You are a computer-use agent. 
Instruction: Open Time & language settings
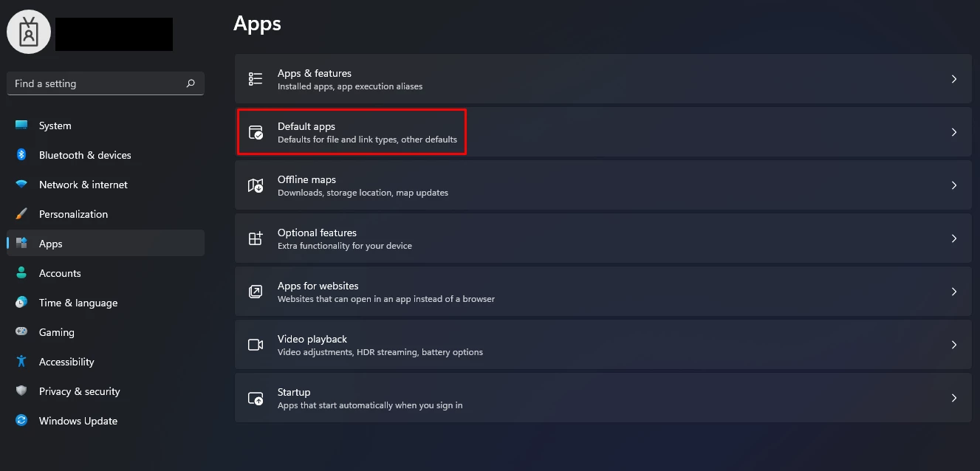(x=106, y=303)
